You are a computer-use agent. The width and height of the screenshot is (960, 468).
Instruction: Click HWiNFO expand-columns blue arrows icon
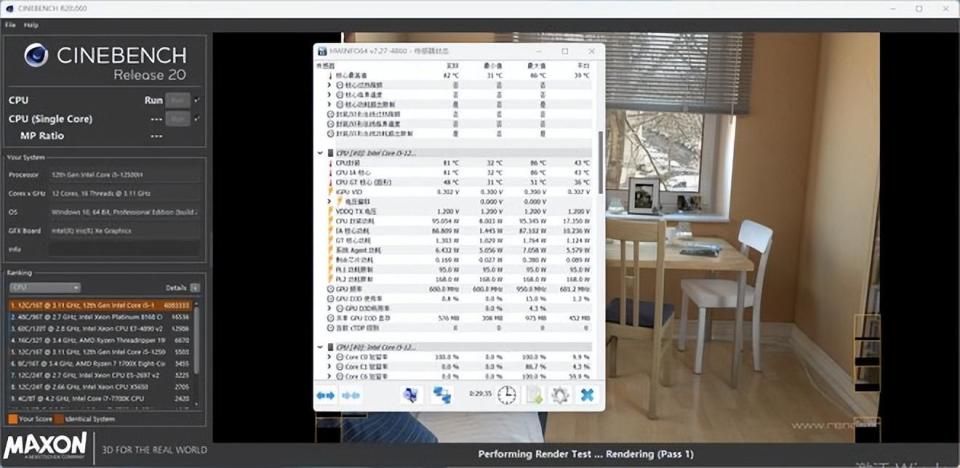pyautogui.click(x=326, y=396)
